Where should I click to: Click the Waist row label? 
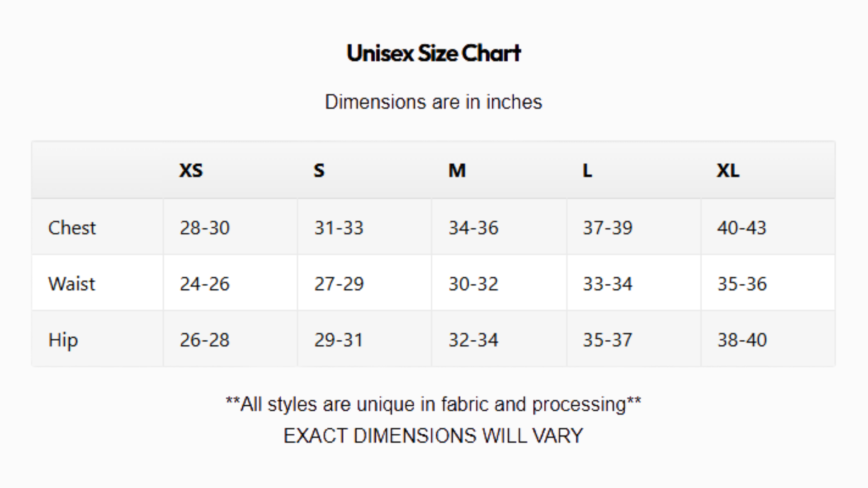[x=72, y=284]
